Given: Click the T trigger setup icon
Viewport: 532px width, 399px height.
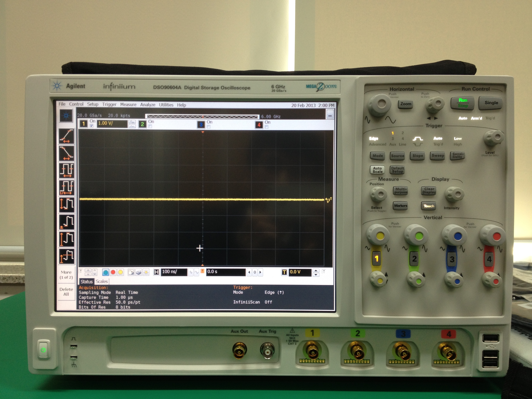Looking at the screenshot, I should click(284, 272).
